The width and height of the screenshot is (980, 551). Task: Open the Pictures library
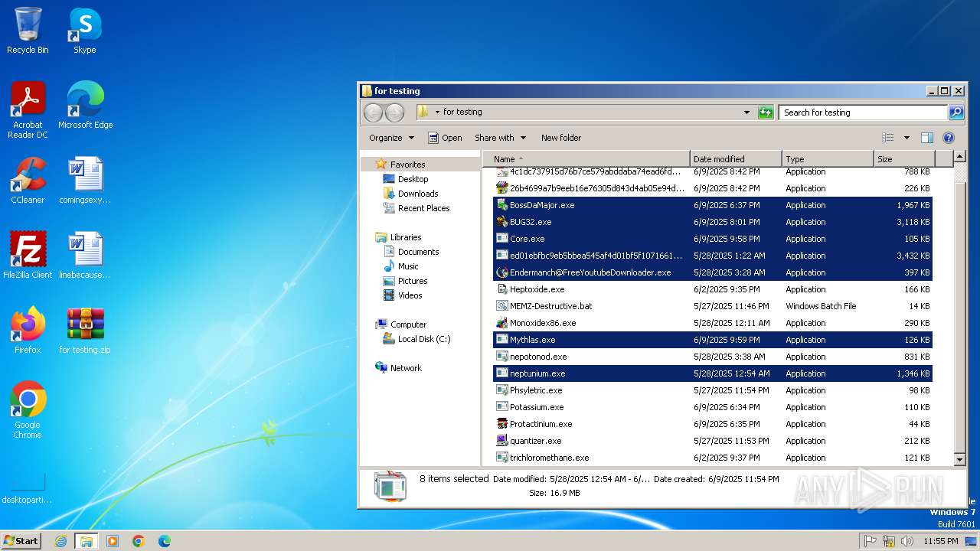point(413,281)
